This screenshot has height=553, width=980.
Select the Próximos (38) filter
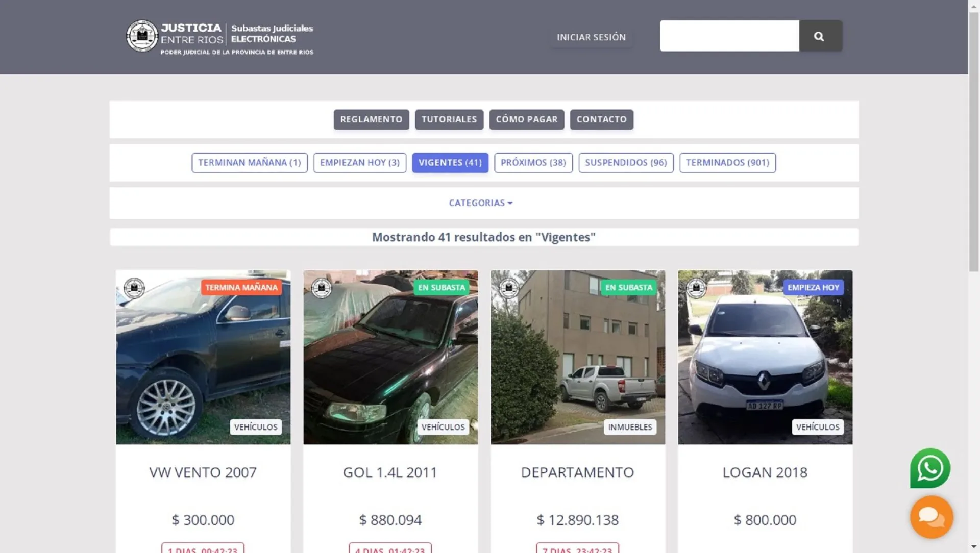pyautogui.click(x=533, y=163)
